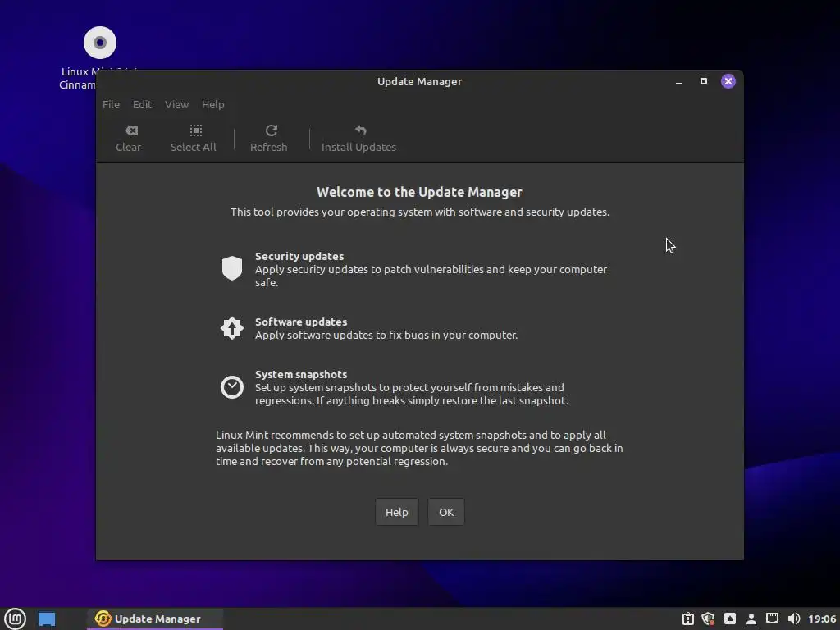
Task: Click OK to dismiss welcome screen
Action: (446, 512)
